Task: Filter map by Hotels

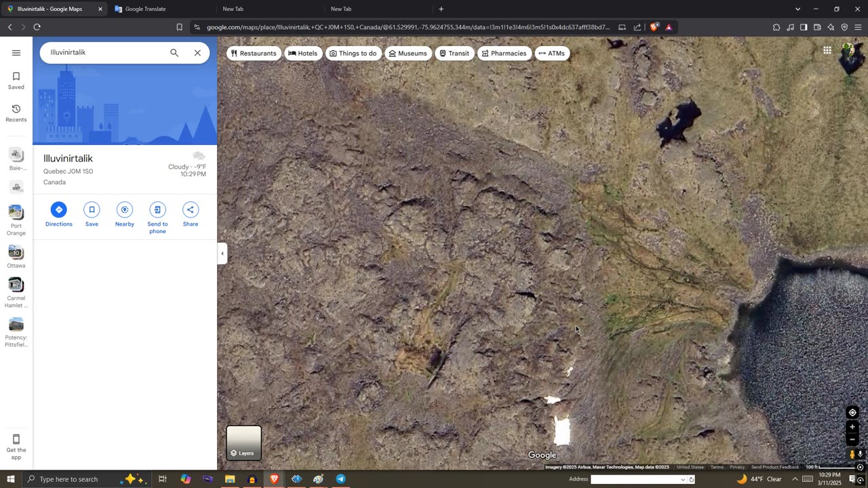Action: click(302, 54)
